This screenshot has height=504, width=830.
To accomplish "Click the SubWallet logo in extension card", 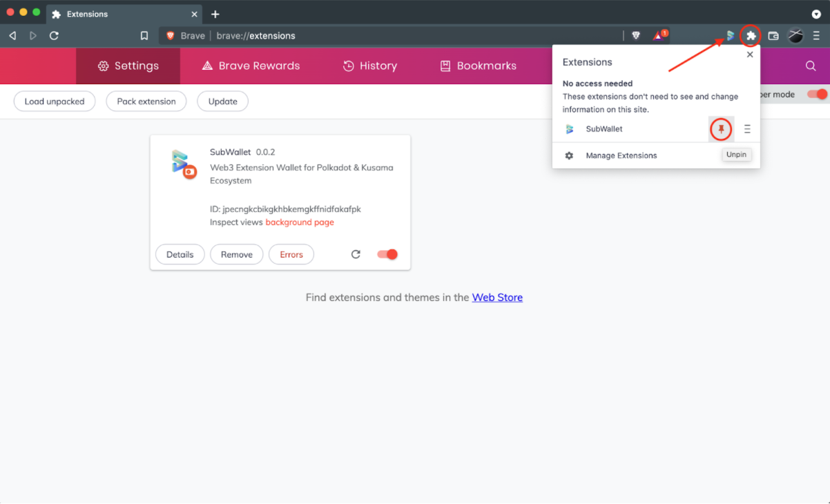I will click(x=183, y=164).
